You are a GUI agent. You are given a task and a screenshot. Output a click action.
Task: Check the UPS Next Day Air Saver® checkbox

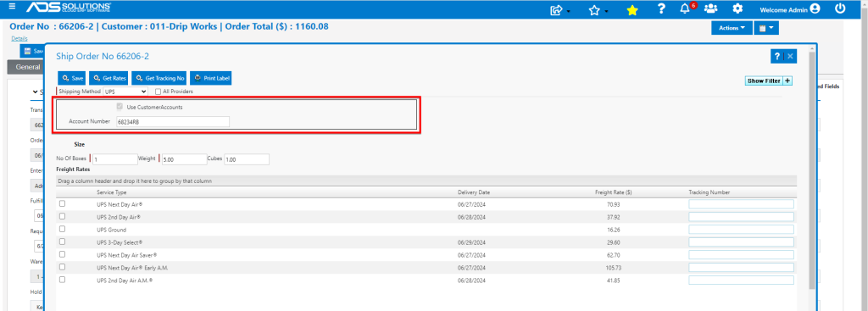click(x=62, y=254)
